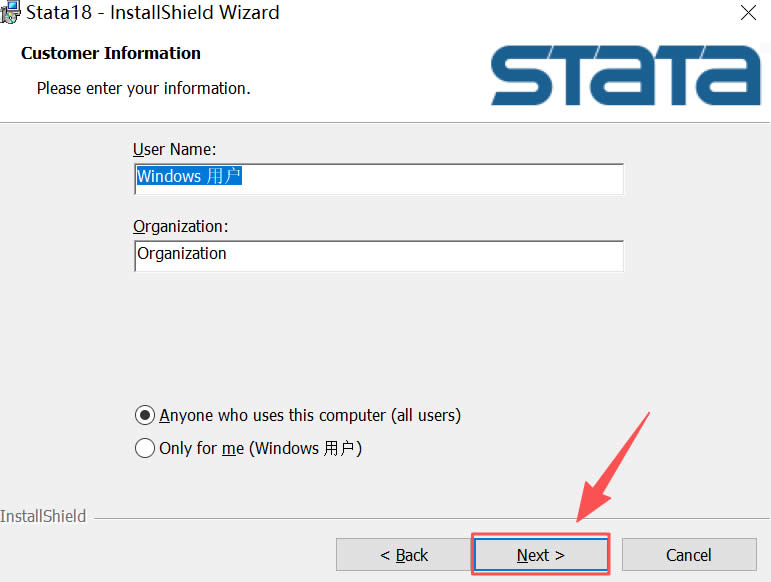Click the InstallShield brand text at bottom left
Image resolution: width=771 pixels, height=582 pixels.
(43, 517)
